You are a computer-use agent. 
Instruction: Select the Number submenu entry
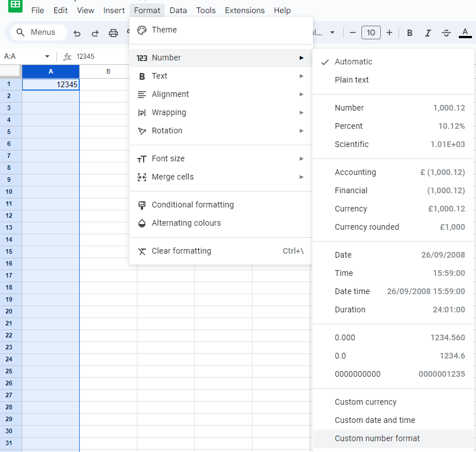[221, 58]
